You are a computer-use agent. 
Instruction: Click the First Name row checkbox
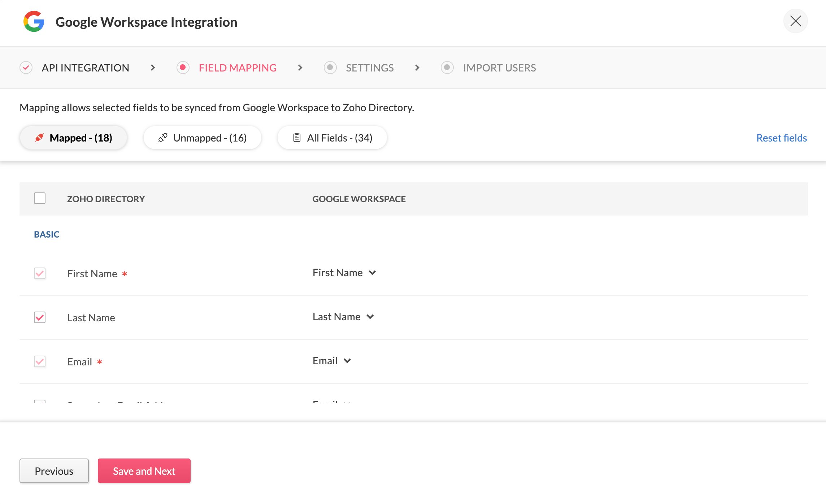click(40, 273)
